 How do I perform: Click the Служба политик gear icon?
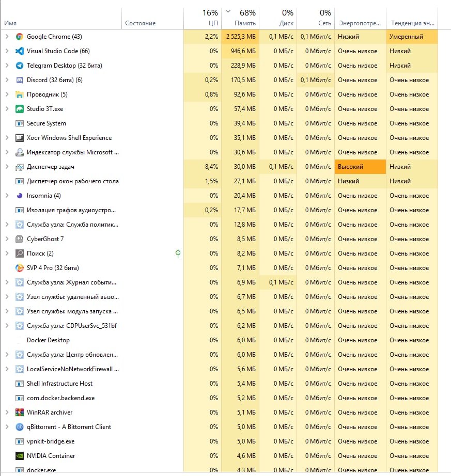20,225
